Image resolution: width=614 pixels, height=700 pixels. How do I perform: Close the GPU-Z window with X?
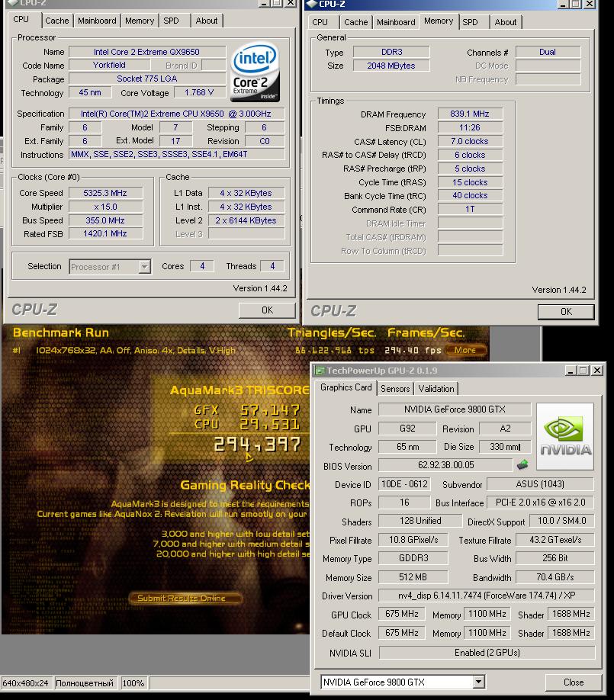pos(597,370)
